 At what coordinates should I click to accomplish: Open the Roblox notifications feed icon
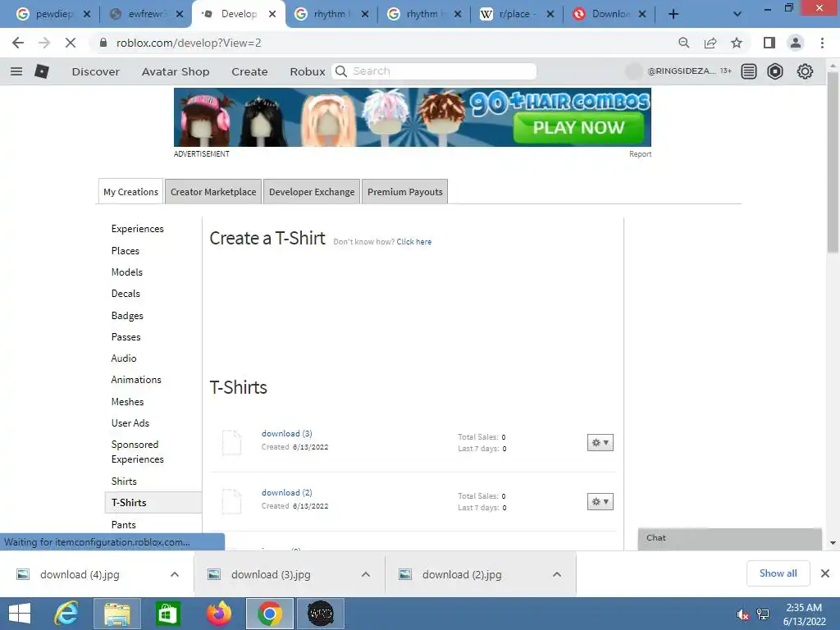749,71
